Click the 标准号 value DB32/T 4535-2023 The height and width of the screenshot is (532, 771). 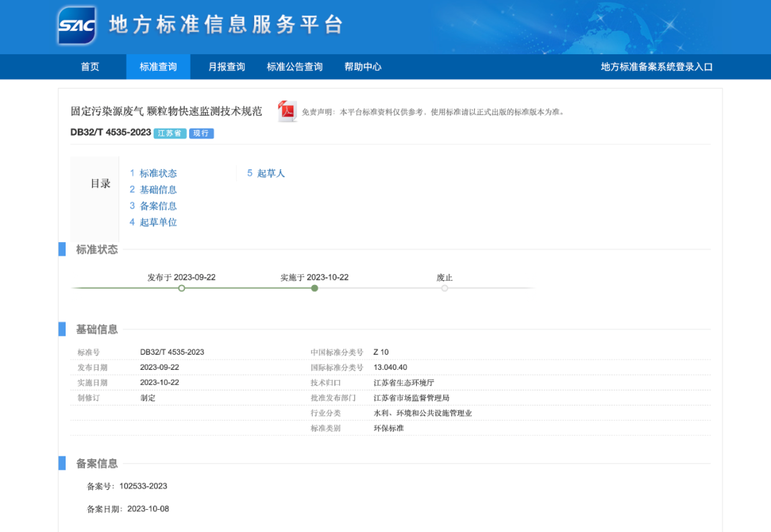click(172, 352)
